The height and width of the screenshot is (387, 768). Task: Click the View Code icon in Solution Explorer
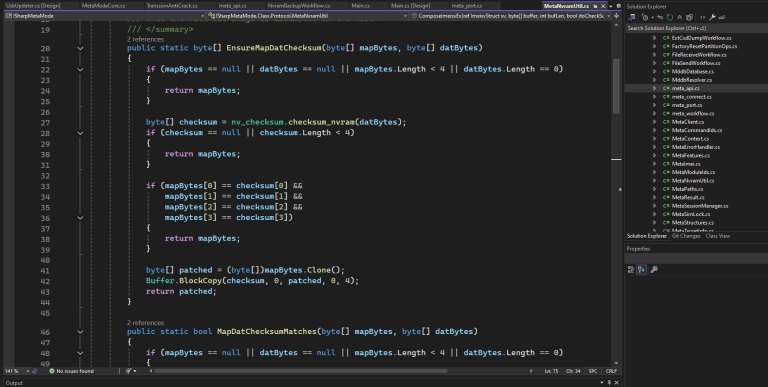[702, 17]
